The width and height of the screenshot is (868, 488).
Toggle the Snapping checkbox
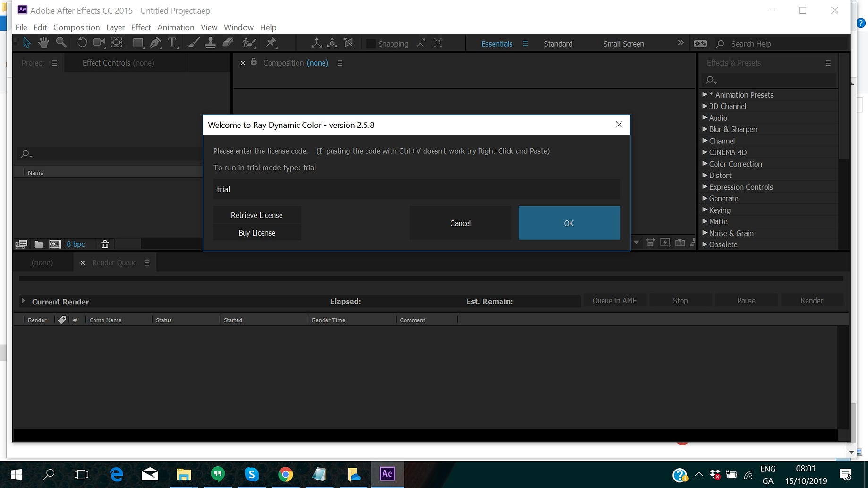(371, 43)
